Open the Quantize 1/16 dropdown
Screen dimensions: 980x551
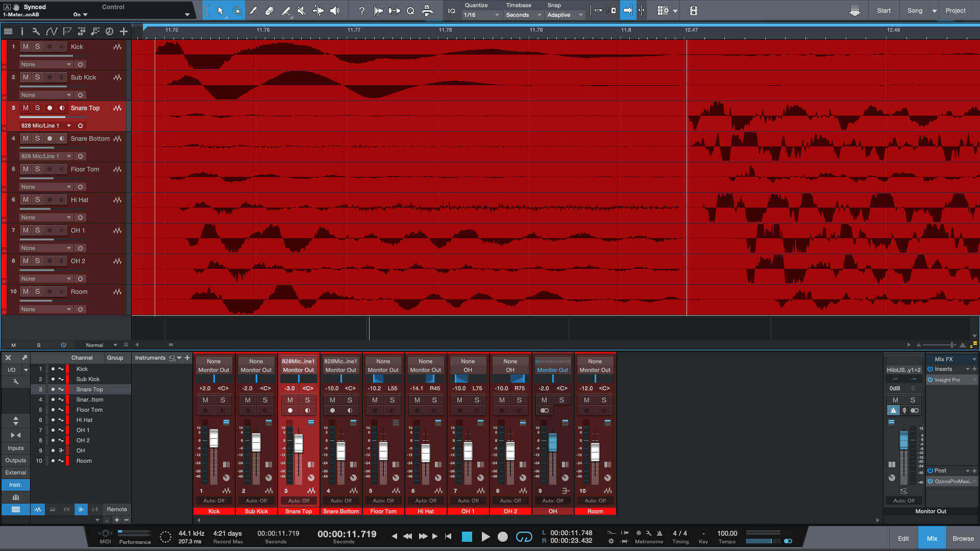[x=481, y=15]
